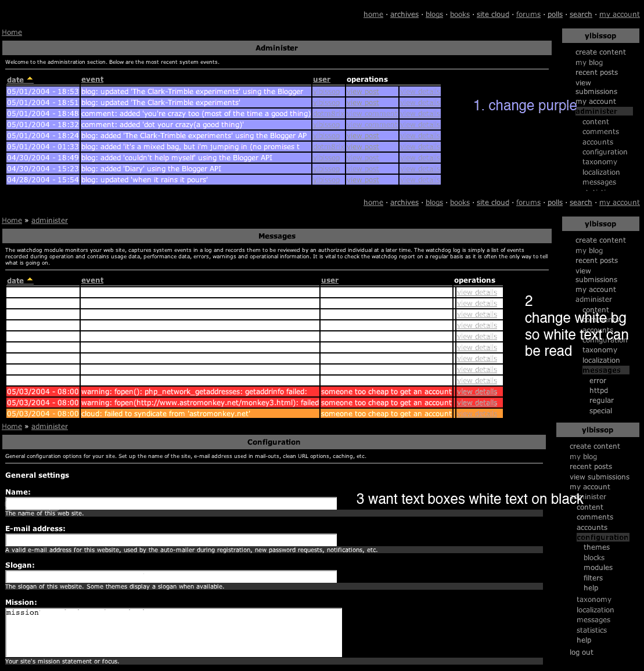The height and width of the screenshot is (671, 644).
Task: Sort the Messages table by event column
Action: 92,280
